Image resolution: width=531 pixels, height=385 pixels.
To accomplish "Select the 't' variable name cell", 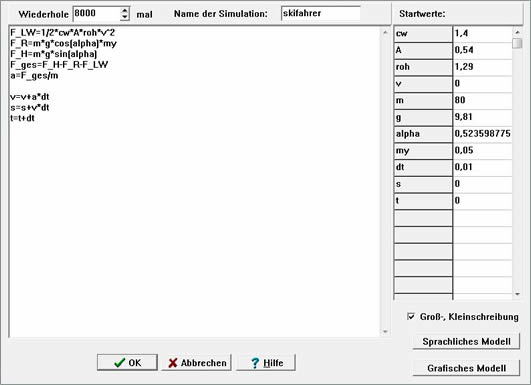I will [423, 201].
